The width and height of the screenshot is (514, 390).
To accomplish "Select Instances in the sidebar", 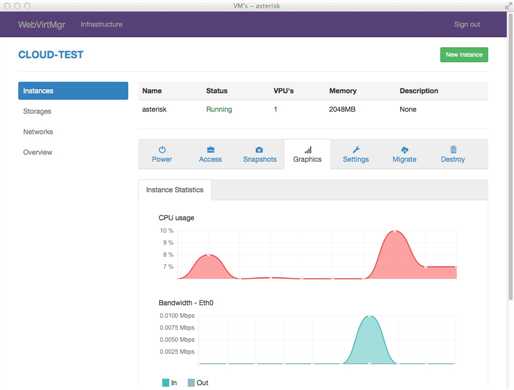I will [x=73, y=91].
